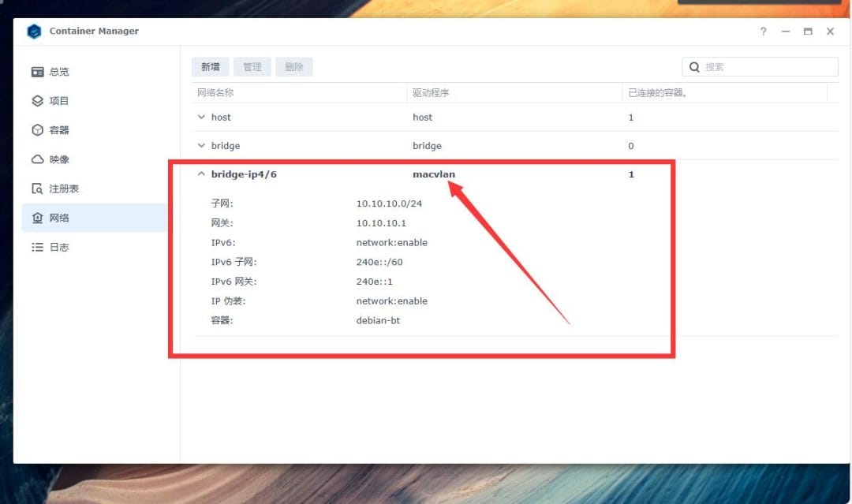852x504 pixels.
Task: Open the Containers (容器) sidebar icon
Action: [x=36, y=129]
